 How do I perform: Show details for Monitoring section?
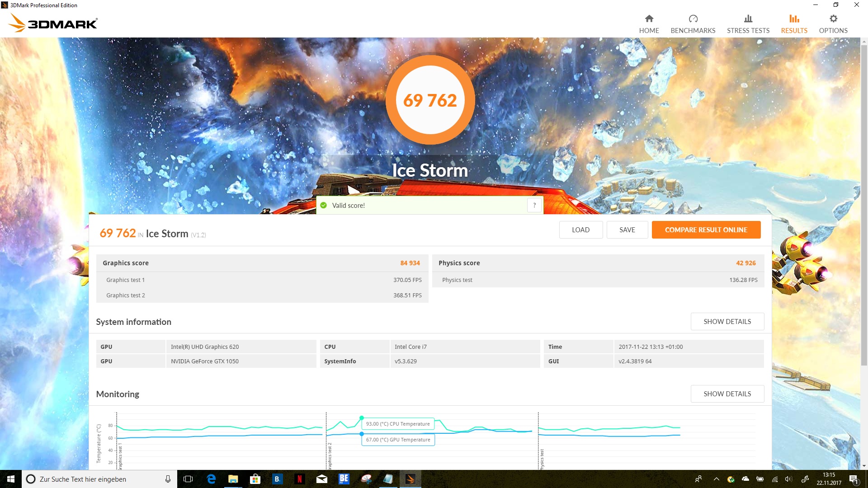(x=727, y=394)
